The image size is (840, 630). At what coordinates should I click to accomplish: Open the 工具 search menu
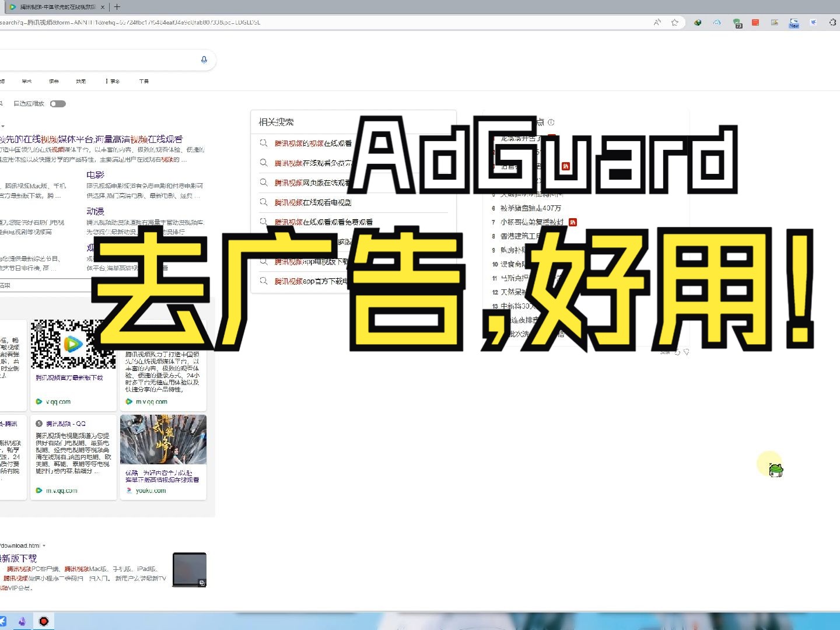144,81
